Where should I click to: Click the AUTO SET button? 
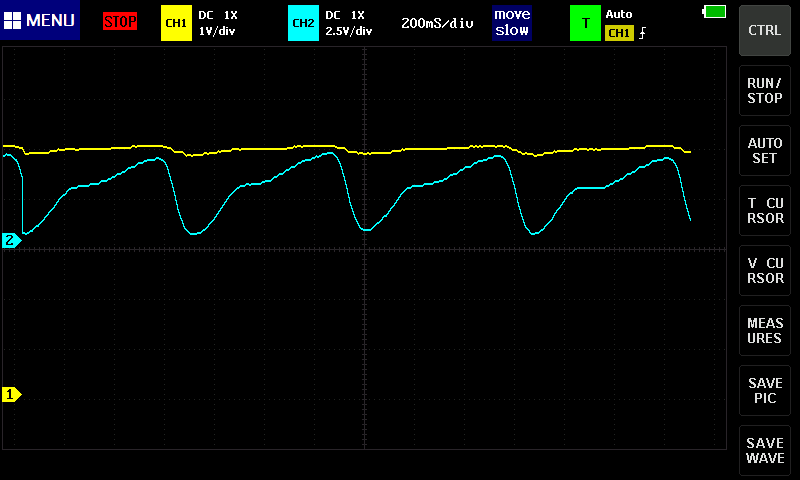click(765, 150)
